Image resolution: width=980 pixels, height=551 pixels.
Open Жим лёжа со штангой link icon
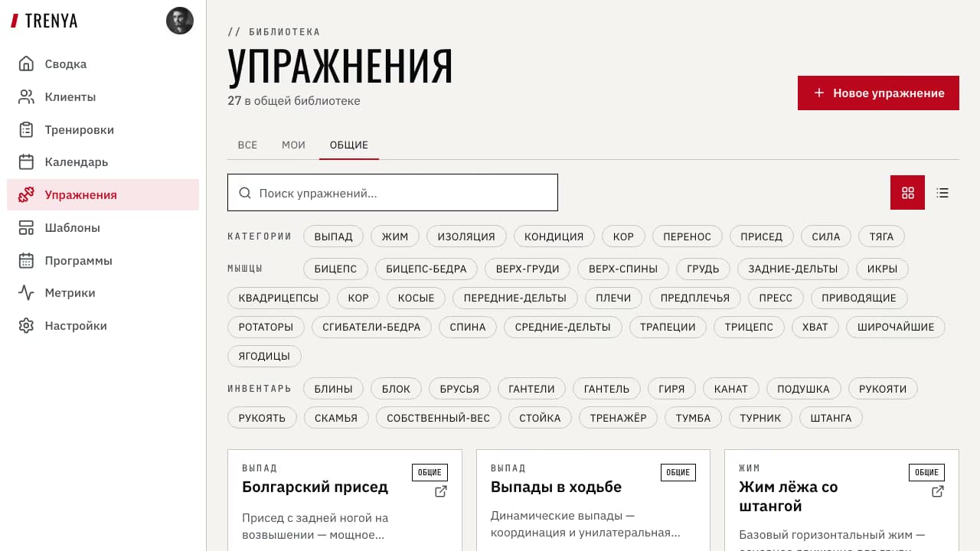point(938,491)
